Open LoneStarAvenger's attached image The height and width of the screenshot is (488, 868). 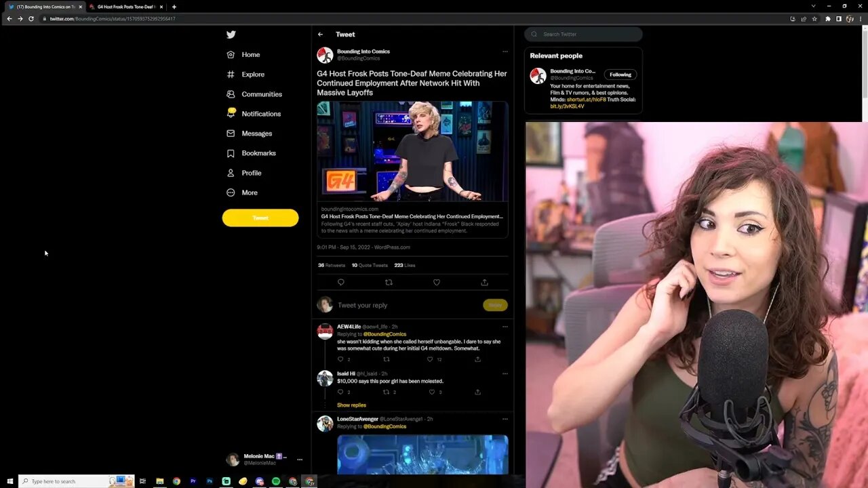pos(422,455)
